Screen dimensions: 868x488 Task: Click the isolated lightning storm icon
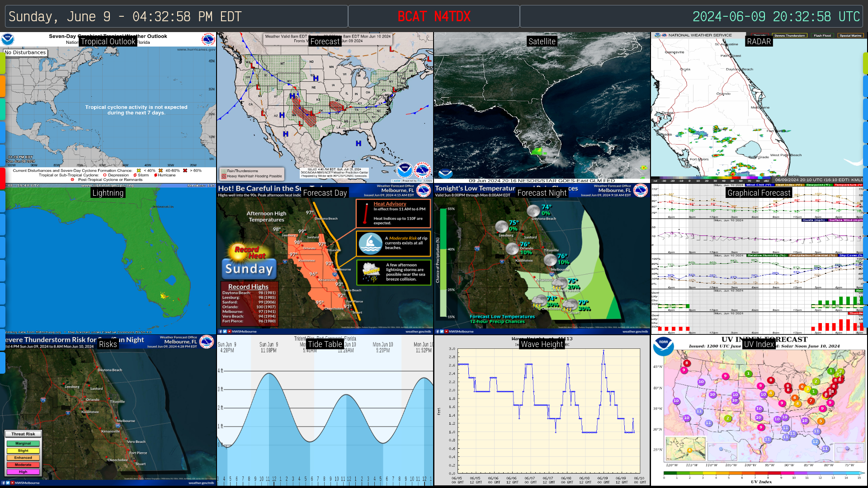coord(372,272)
